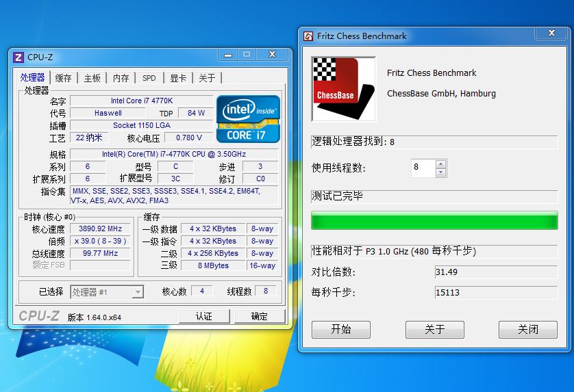574x392 pixels.
Task: Increase thread count with up arrow
Action: click(440, 164)
